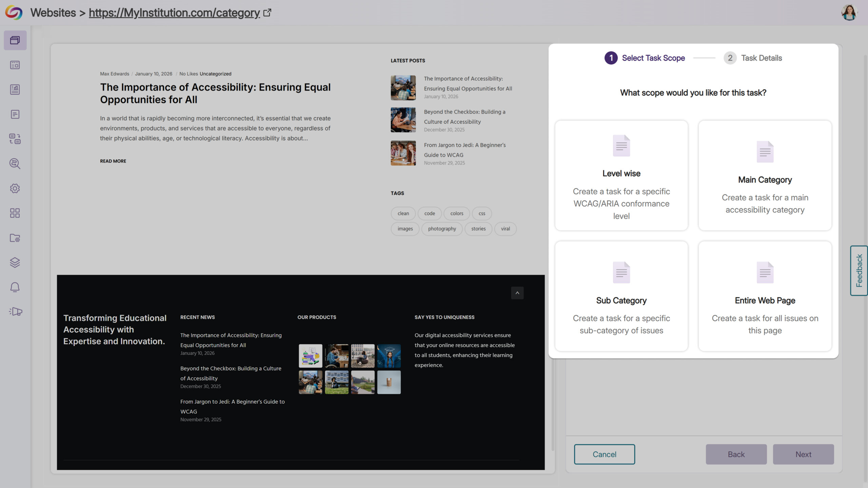
Task: Open the active Websites pages panel icon
Action: [15, 40]
